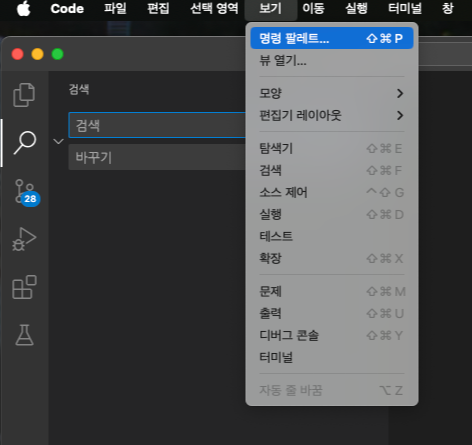
Task: Open the Code application menu
Action: [x=67, y=8]
